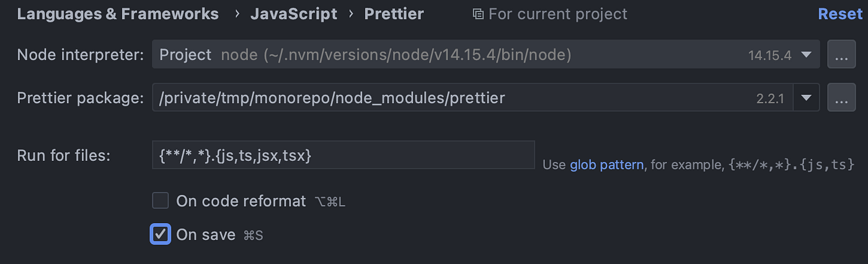The image size is (868, 264).
Task: Enable Prettier on code reformat
Action: [161, 201]
